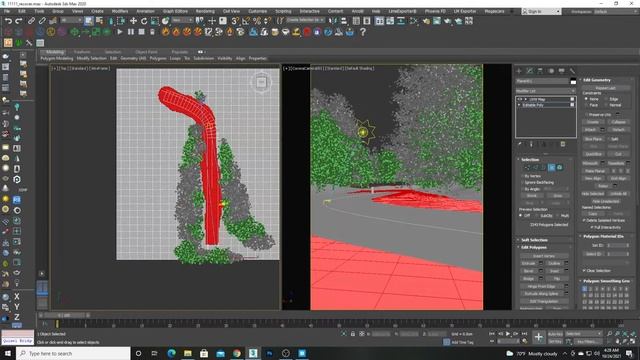Toggle Delete Isolated Vertices checkbox

584,220
